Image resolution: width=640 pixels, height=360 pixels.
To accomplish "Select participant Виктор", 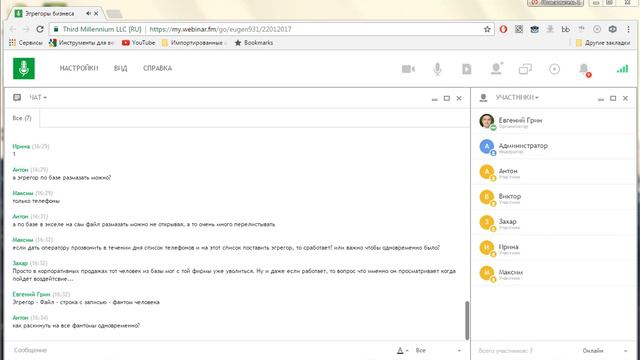I will pyautogui.click(x=553, y=198).
